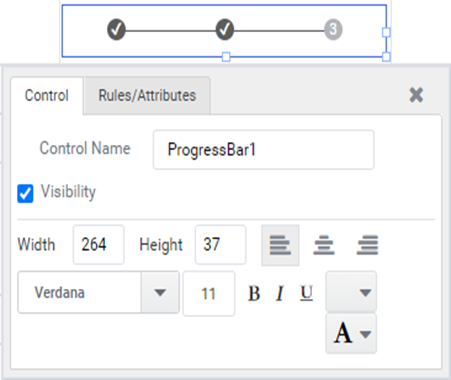Click the font size field showing 11
The height and width of the screenshot is (380, 451).
tap(209, 293)
